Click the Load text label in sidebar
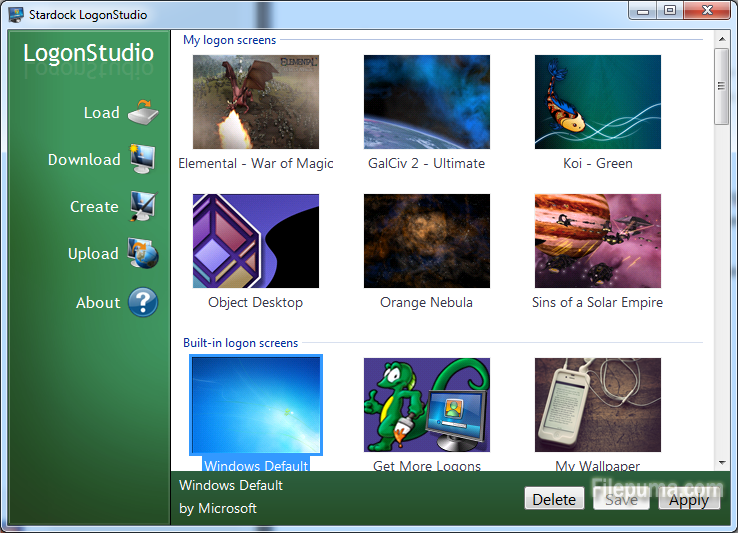Viewport: 738px width, 533px height. pyautogui.click(x=101, y=113)
